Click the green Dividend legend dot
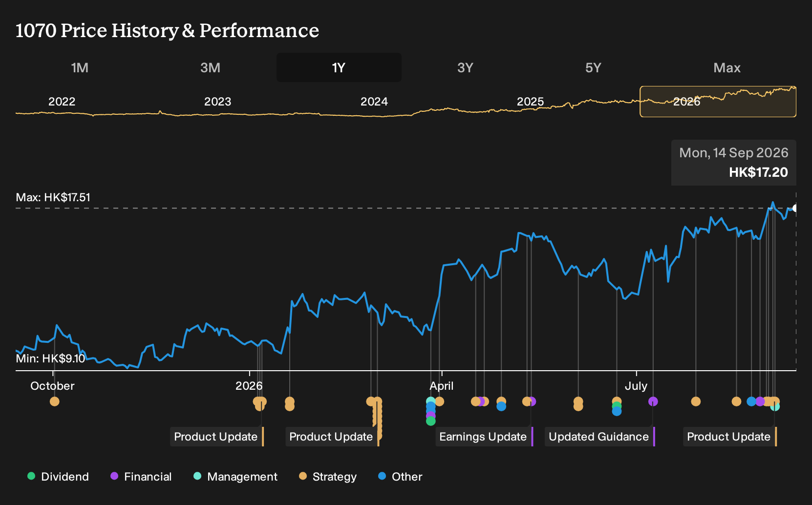 tap(31, 476)
